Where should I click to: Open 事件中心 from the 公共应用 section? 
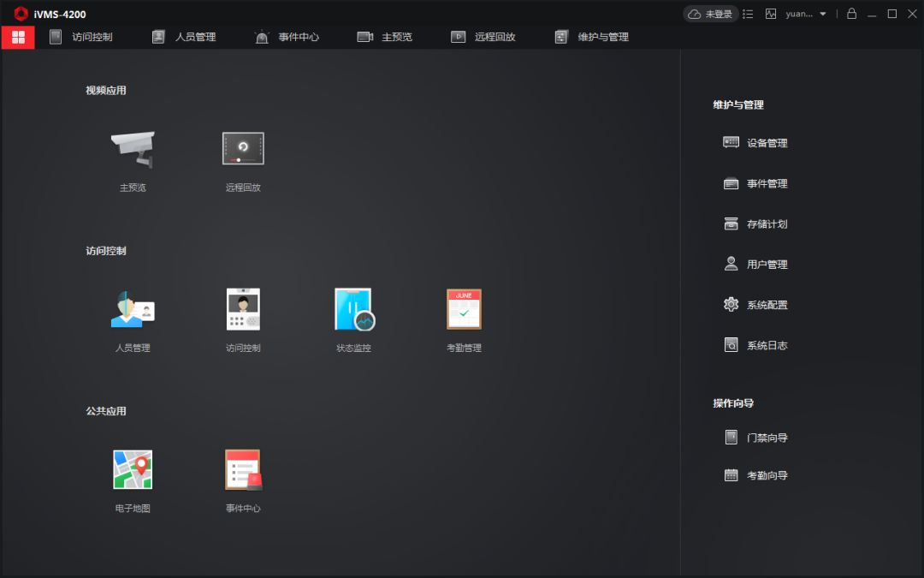point(243,470)
